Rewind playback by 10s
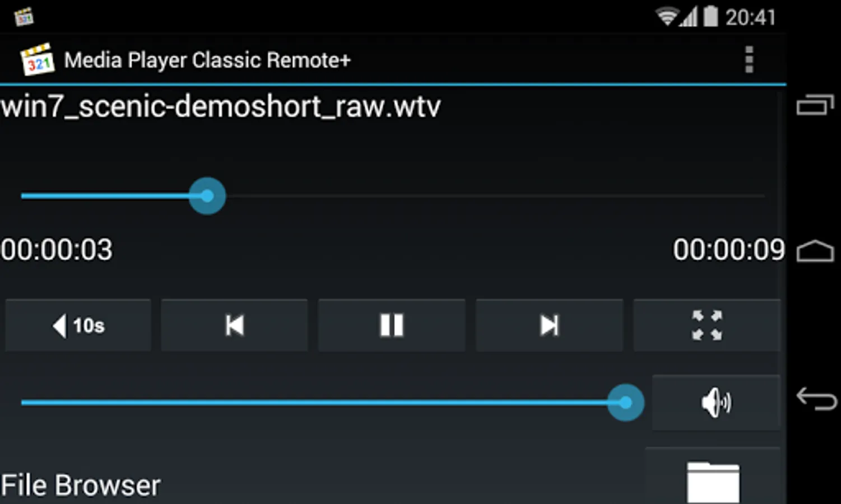The image size is (841, 504). pyautogui.click(x=78, y=325)
